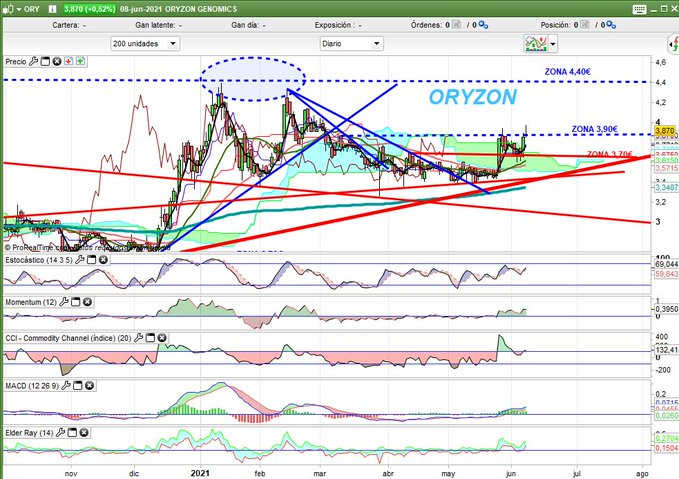Open the Diario timeframe dropdown

pyautogui.click(x=351, y=44)
